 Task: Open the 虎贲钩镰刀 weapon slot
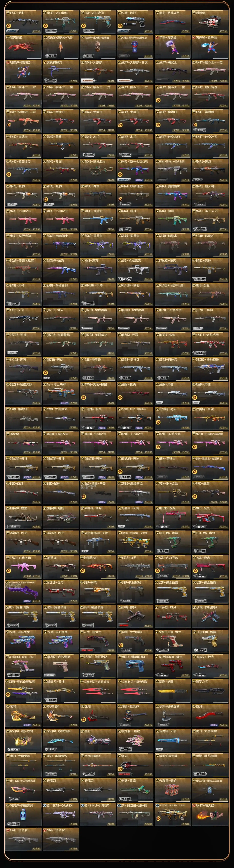coord(60,71)
